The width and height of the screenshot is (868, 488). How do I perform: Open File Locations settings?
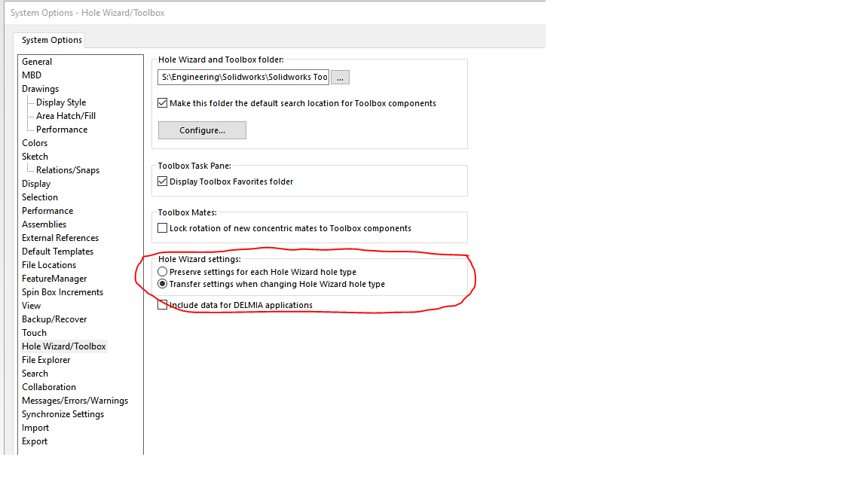point(49,265)
